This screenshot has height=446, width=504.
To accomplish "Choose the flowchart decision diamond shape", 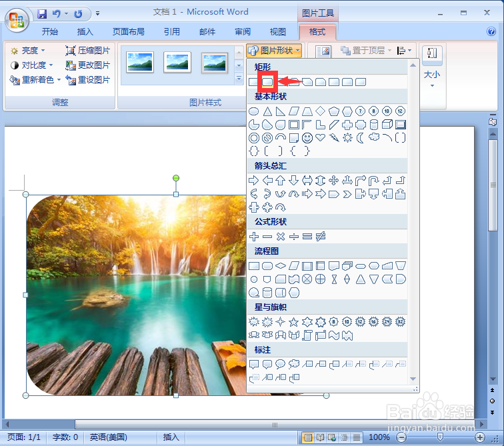I will coord(281,266).
